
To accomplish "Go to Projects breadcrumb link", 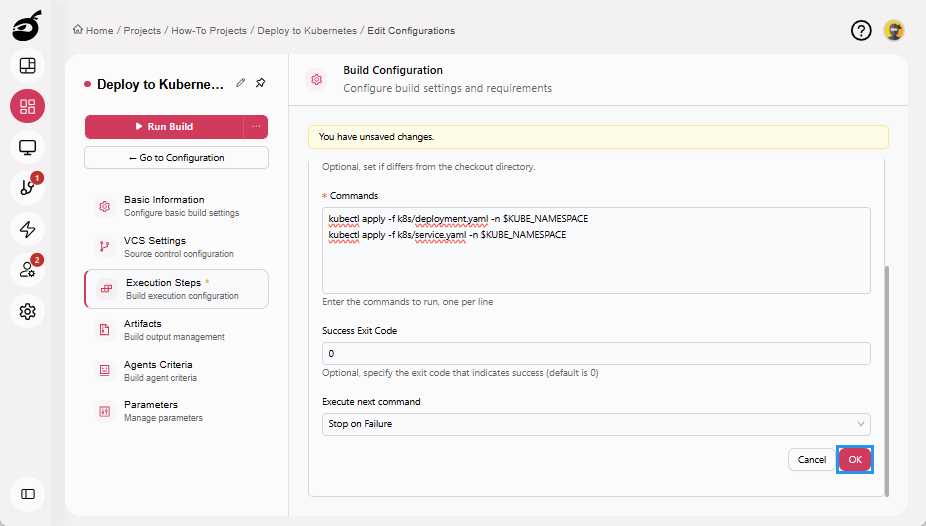I will click(142, 31).
